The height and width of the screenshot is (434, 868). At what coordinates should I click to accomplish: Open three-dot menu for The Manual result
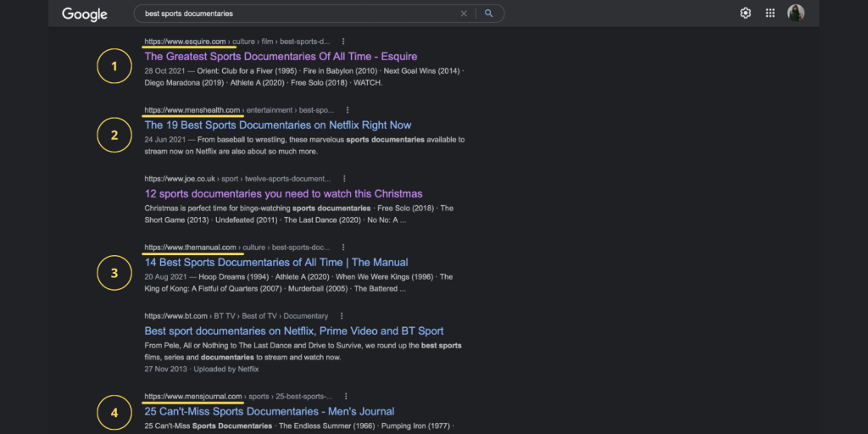pos(343,248)
